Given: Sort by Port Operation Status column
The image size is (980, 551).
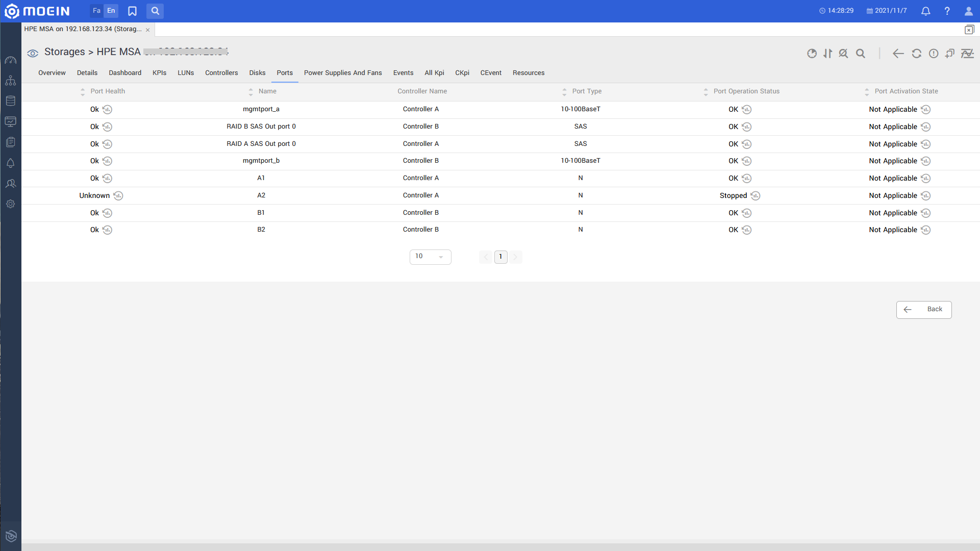Looking at the screenshot, I should pos(706,92).
